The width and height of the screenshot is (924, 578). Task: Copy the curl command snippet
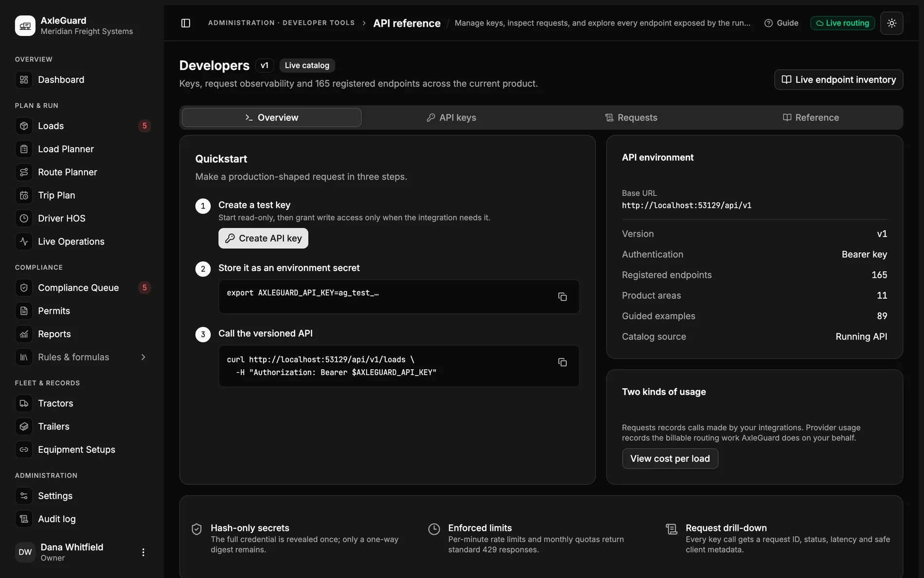(562, 362)
